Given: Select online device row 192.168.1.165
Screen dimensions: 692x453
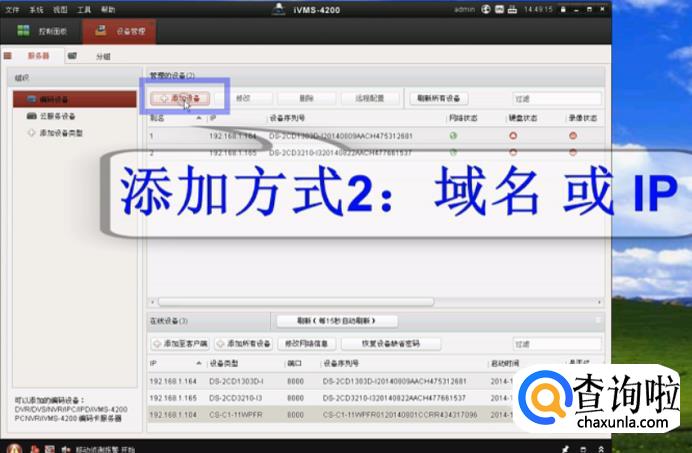Looking at the screenshot, I should click(x=331, y=398).
